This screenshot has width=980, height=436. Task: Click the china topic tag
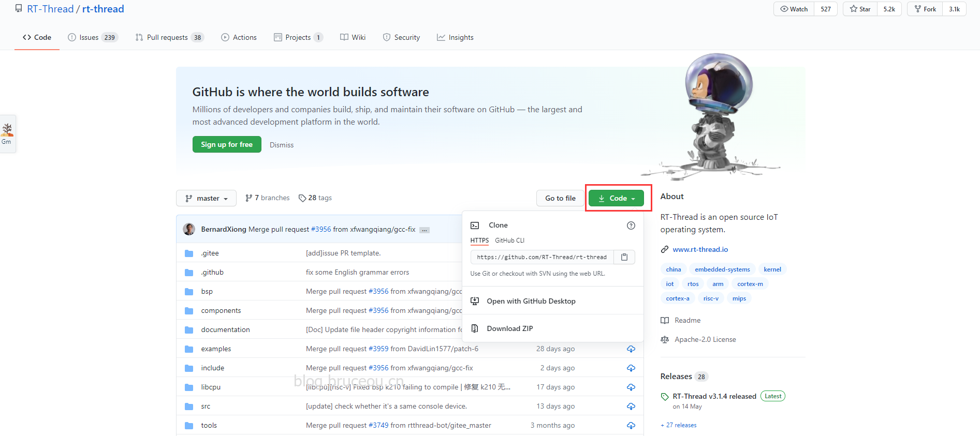pos(673,269)
